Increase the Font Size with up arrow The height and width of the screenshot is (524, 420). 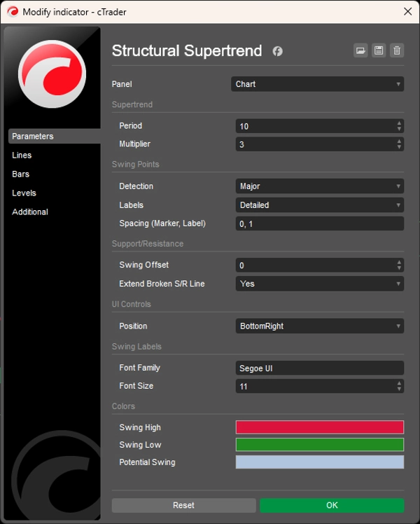[399, 383]
